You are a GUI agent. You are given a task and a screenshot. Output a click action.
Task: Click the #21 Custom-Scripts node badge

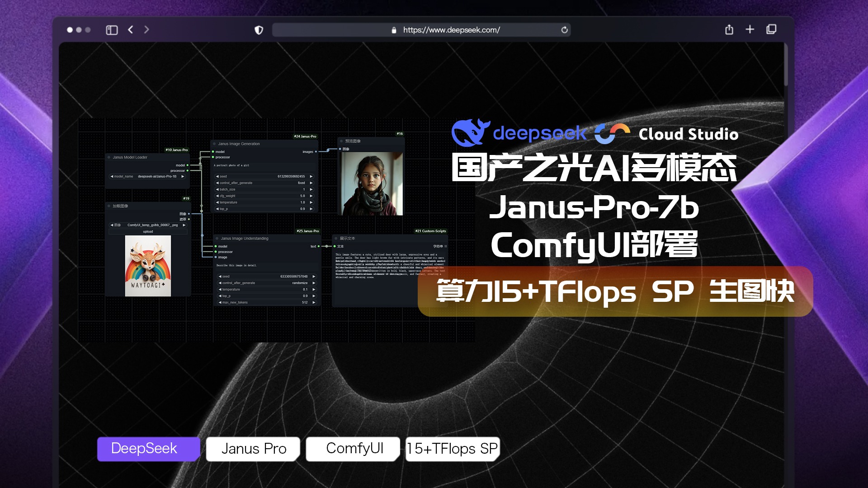coord(431,231)
